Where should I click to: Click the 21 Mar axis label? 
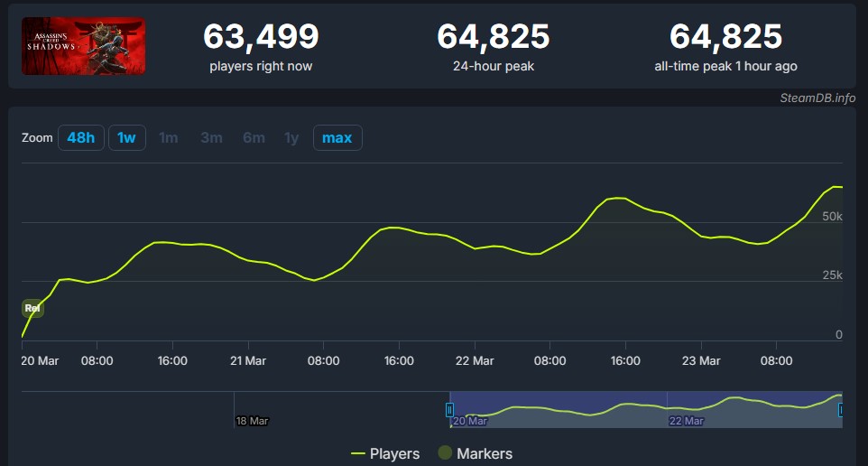point(248,360)
